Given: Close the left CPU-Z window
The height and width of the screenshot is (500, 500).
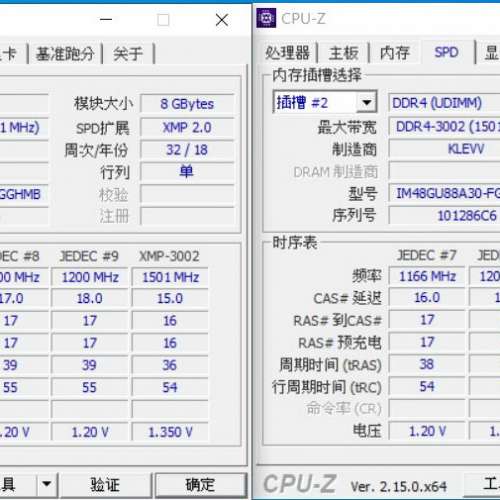Looking at the screenshot, I should pos(222,20).
